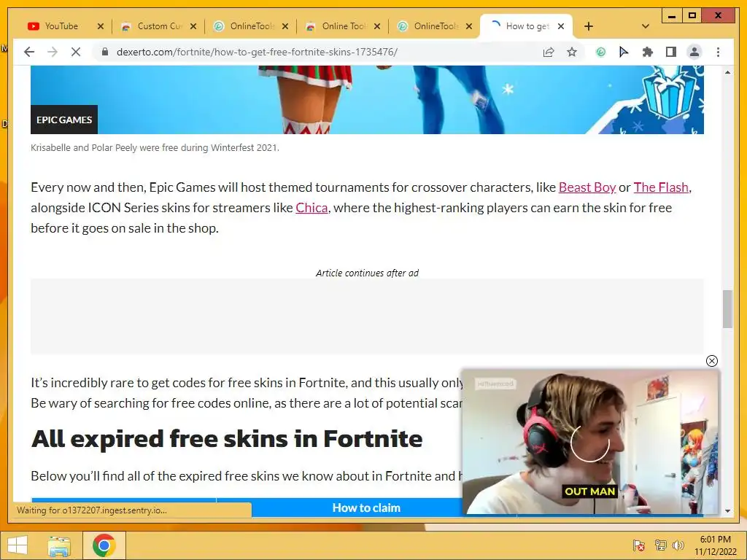The width and height of the screenshot is (747, 560).
Task: Open the green circular extension icon
Action: click(601, 52)
